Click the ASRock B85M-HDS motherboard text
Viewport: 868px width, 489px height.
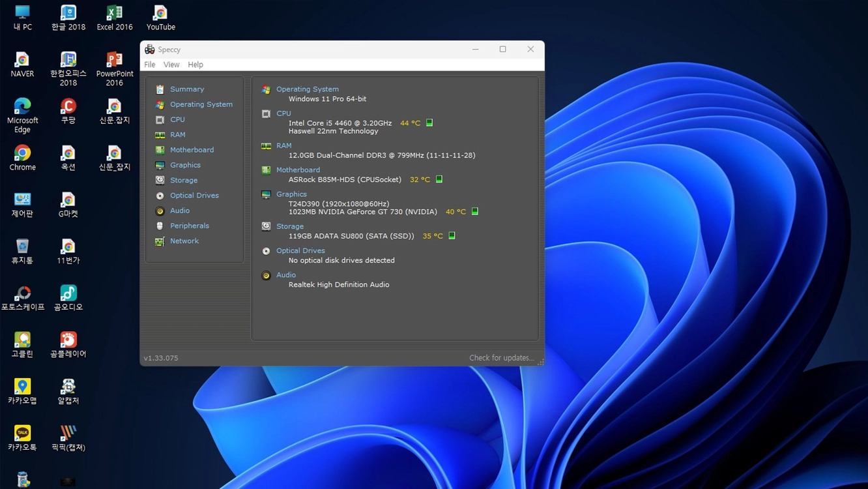click(x=345, y=179)
